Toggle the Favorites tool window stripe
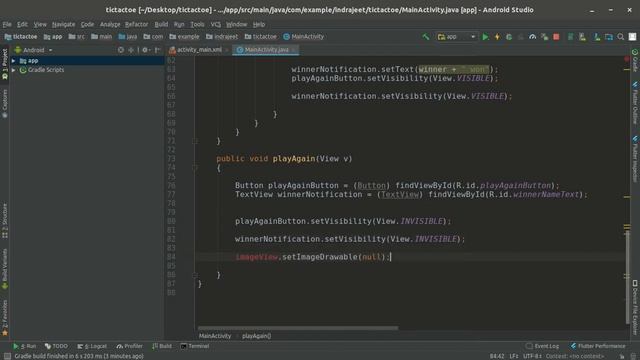This screenshot has width=640, height=360. point(5,318)
